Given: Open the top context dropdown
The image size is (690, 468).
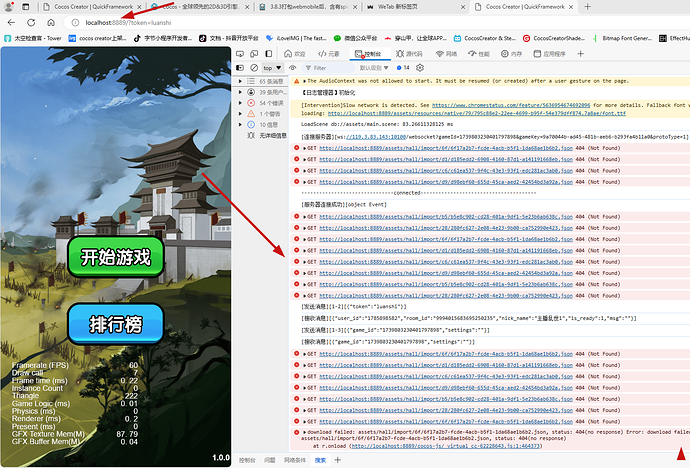Looking at the screenshot, I should pyautogui.click(x=272, y=68).
